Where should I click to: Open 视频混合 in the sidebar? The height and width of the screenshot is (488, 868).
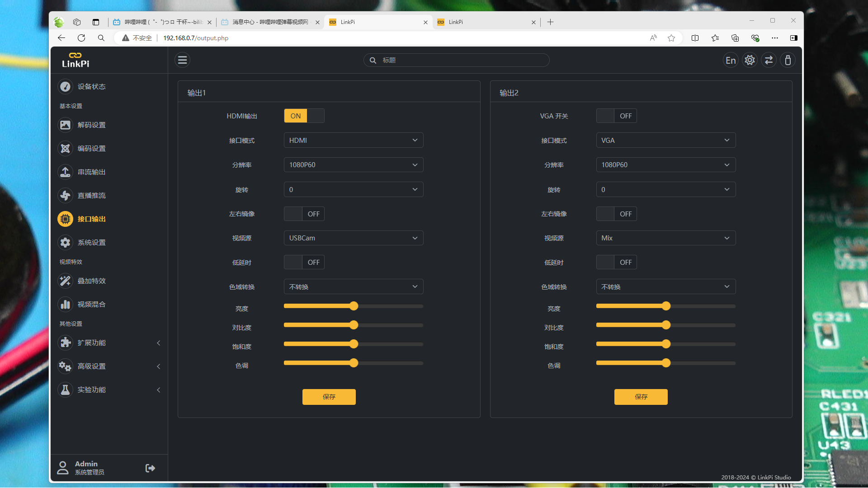tap(91, 305)
